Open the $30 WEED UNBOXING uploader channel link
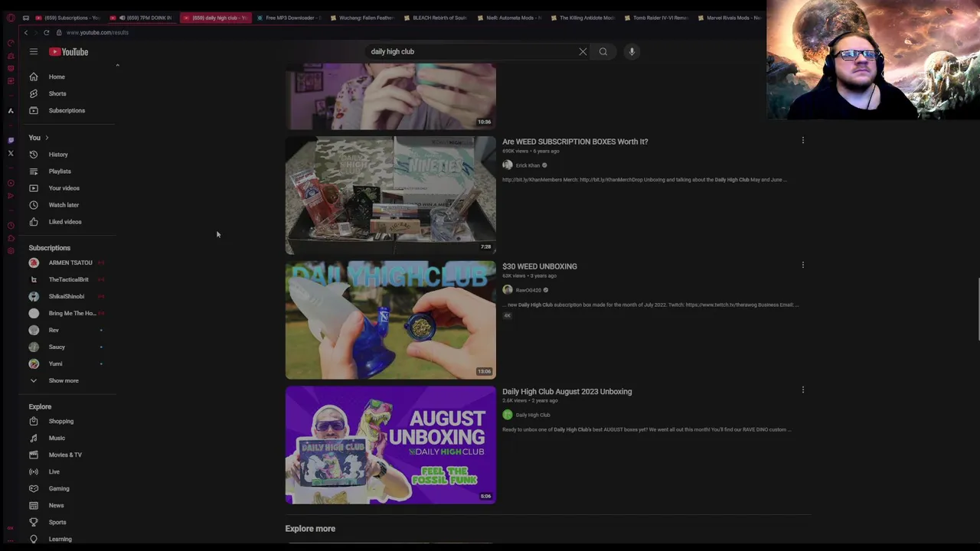Image resolution: width=980 pixels, height=551 pixels. (528, 290)
